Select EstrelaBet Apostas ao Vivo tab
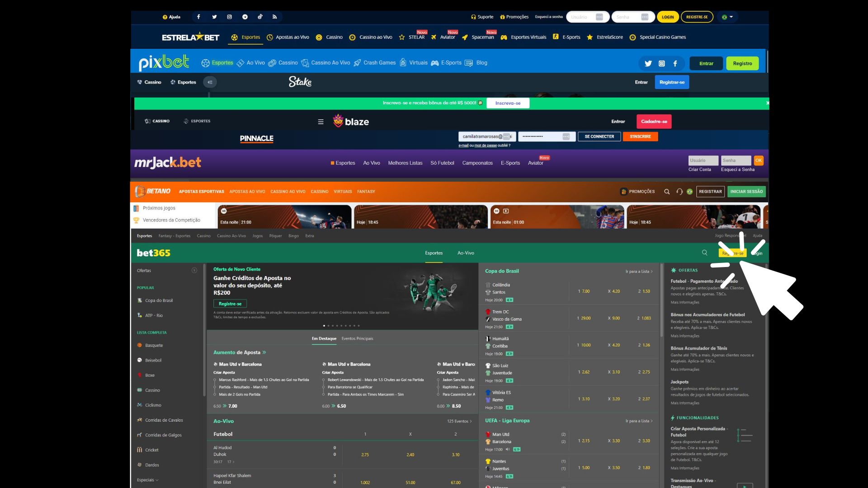 click(x=288, y=37)
